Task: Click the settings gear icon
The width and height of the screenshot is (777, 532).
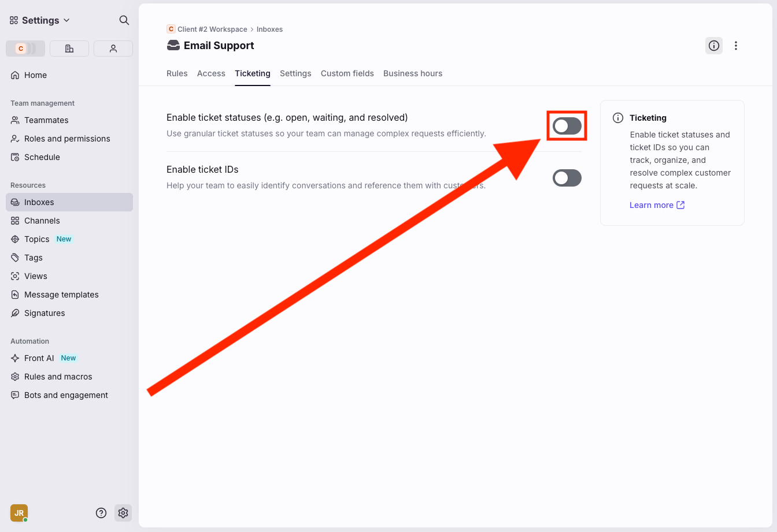Action: [123, 513]
